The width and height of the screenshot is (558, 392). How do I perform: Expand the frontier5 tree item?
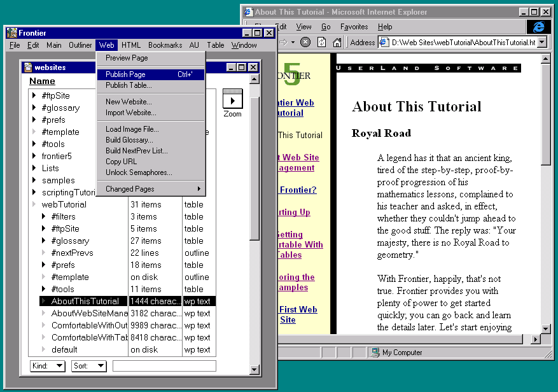(x=35, y=157)
